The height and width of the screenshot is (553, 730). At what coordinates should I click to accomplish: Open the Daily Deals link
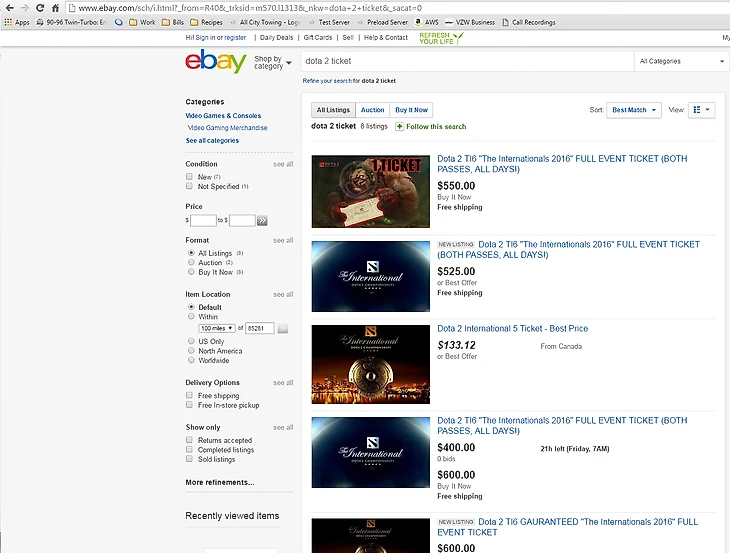(277, 37)
